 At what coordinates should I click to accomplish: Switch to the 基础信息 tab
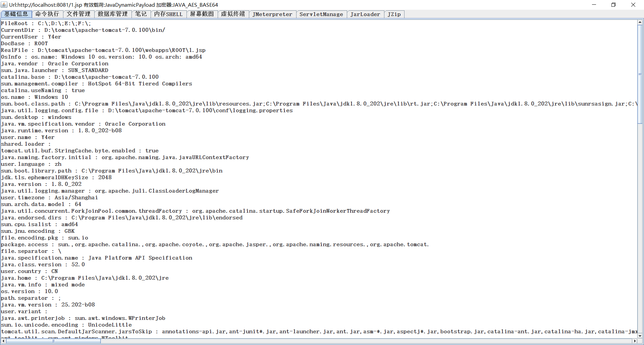[x=16, y=14]
